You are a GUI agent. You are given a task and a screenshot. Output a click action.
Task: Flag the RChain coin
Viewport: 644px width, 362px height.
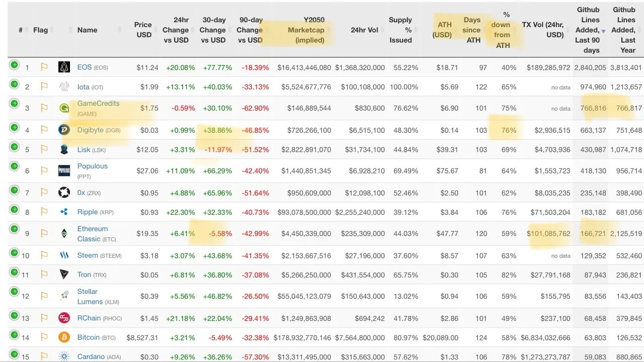coord(44,318)
